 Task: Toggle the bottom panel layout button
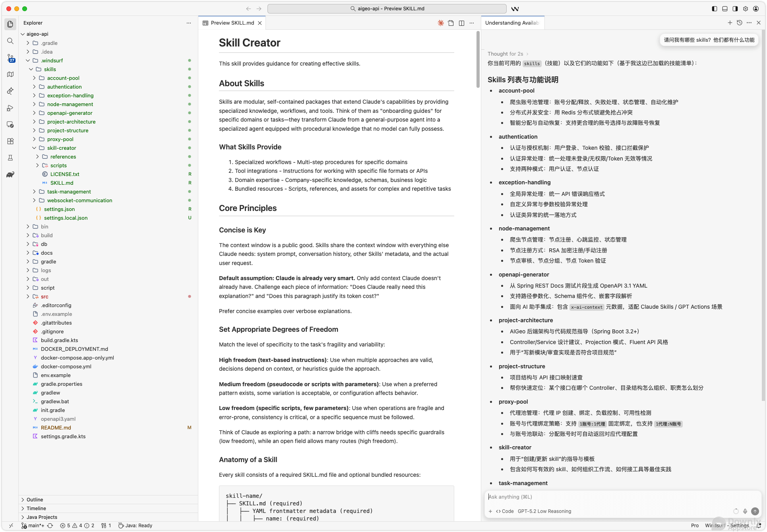pyautogui.click(x=725, y=8)
